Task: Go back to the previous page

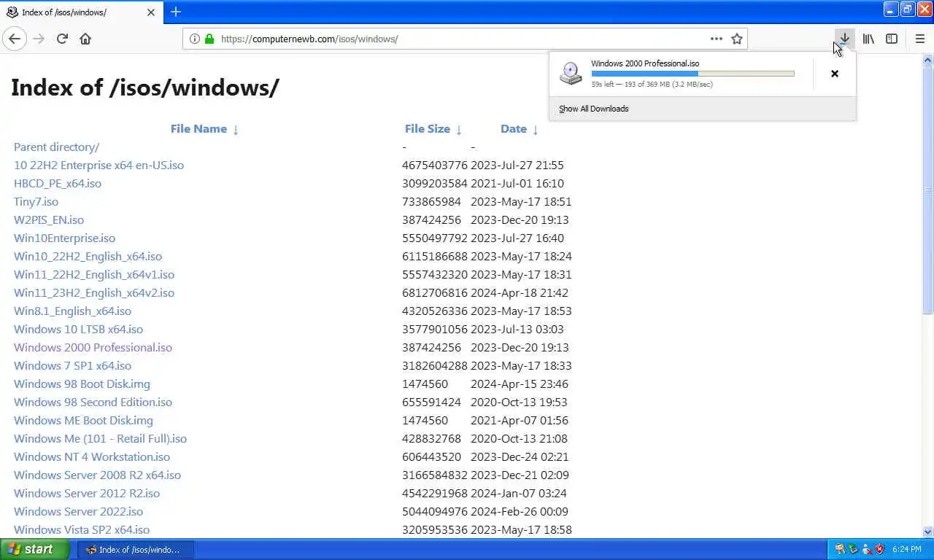Action: (15, 39)
